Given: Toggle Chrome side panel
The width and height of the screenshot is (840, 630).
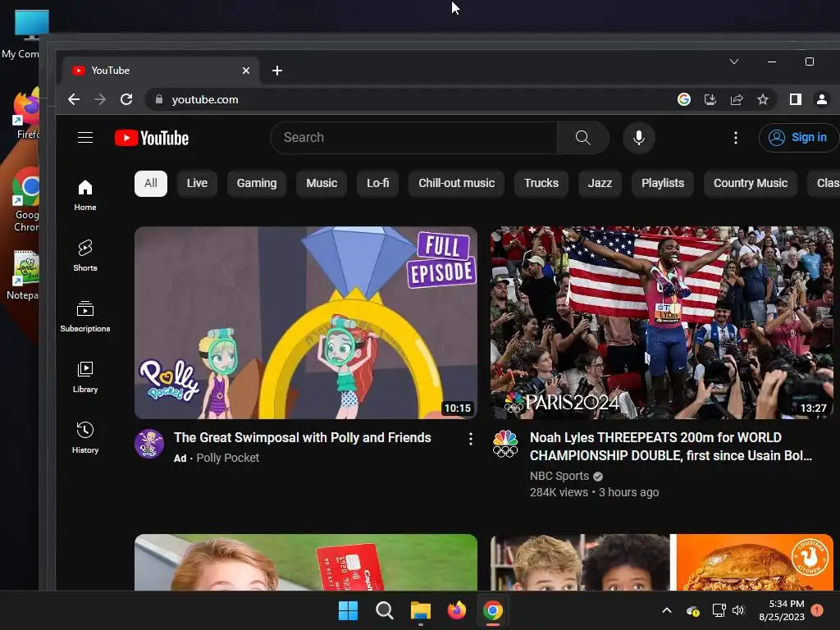Looking at the screenshot, I should pyautogui.click(x=796, y=99).
